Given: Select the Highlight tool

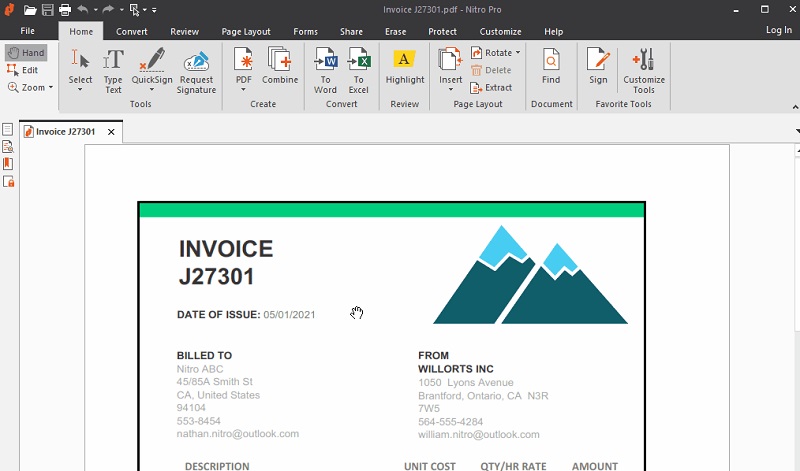Looking at the screenshot, I should pyautogui.click(x=405, y=66).
